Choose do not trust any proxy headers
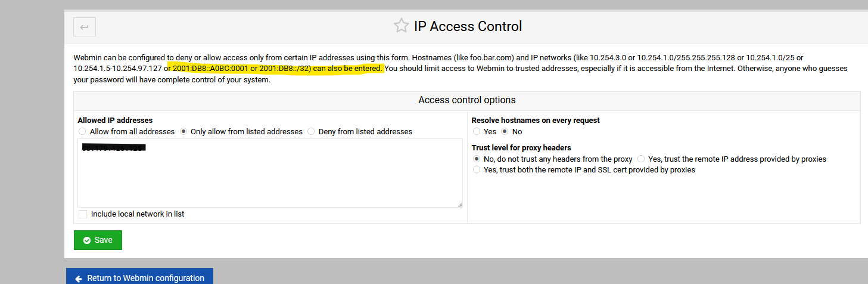The width and height of the screenshot is (868, 284). (x=477, y=159)
